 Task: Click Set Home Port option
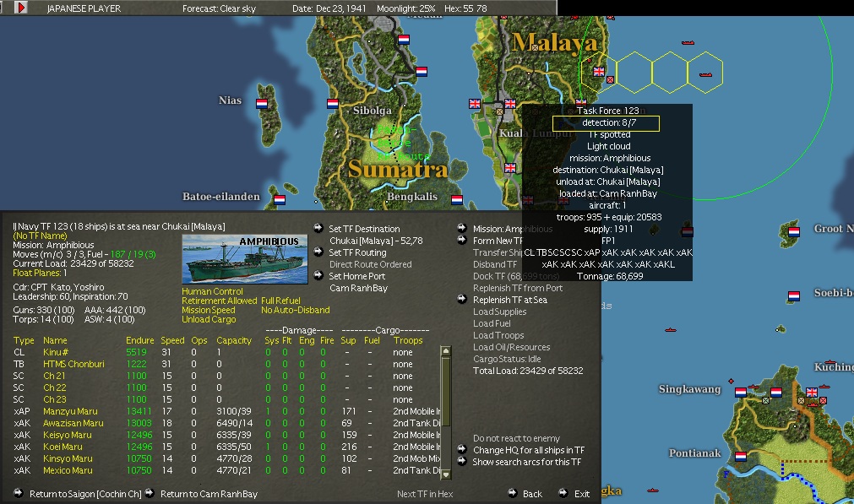coord(356,276)
